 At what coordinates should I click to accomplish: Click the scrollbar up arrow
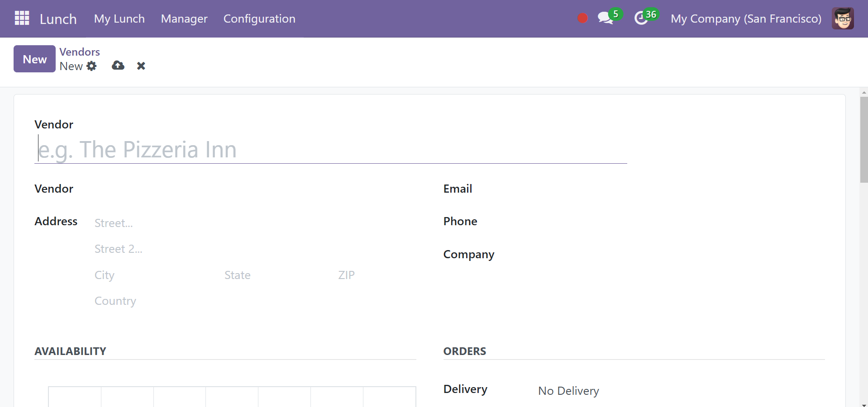864,92
